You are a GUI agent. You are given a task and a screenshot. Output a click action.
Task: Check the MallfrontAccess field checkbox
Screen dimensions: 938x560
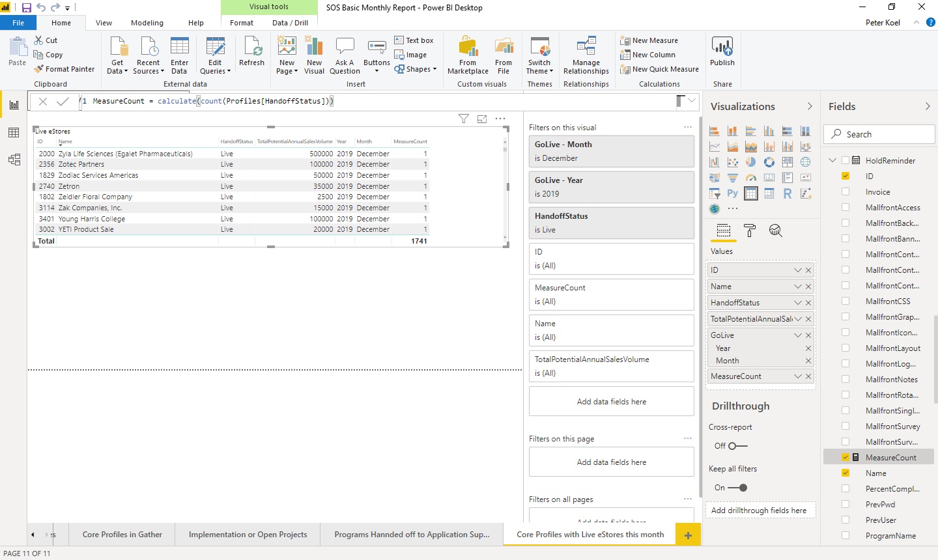846,207
